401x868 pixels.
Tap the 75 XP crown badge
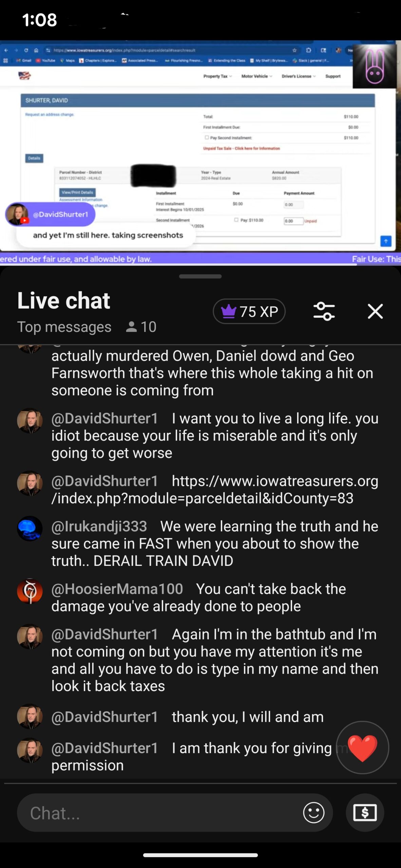coord(249,311)
